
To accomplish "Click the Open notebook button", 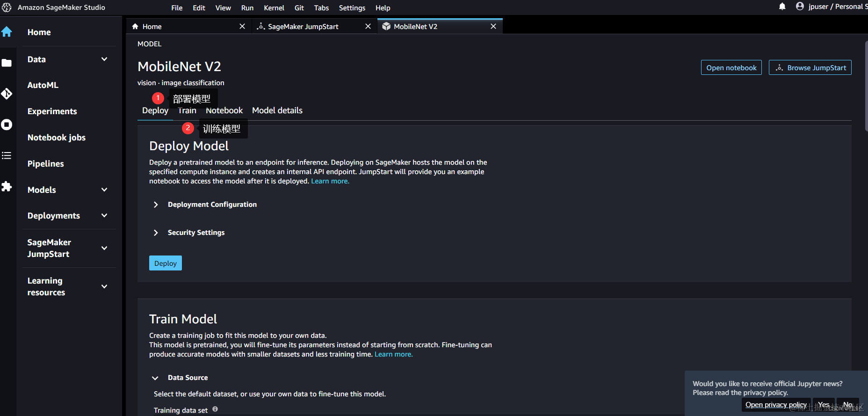I will 731,67.
